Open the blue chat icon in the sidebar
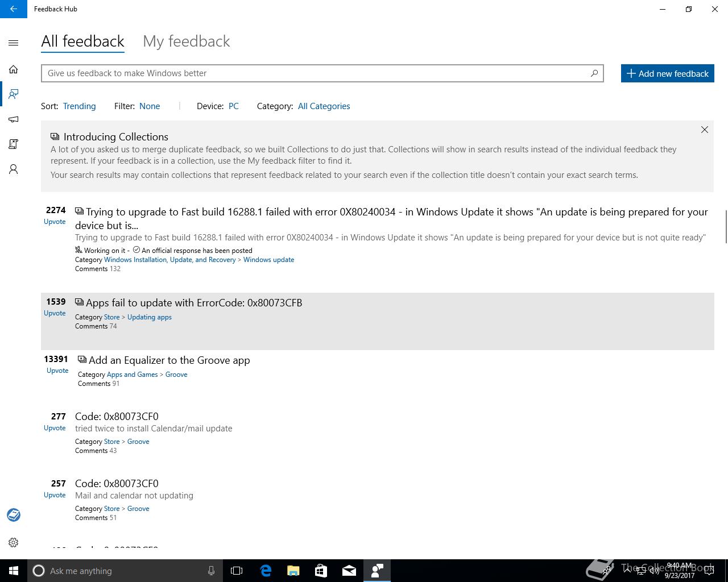 click(x=14, y=515)
